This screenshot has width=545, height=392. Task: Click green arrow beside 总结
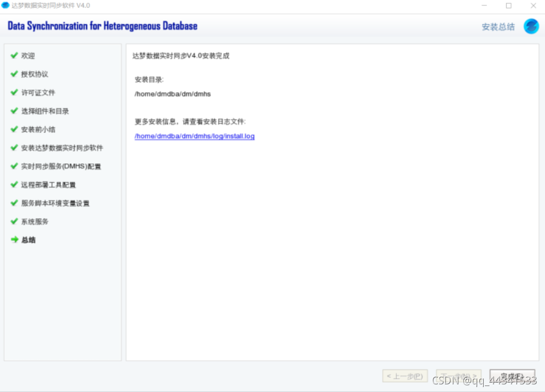click(x=15, y=239)
